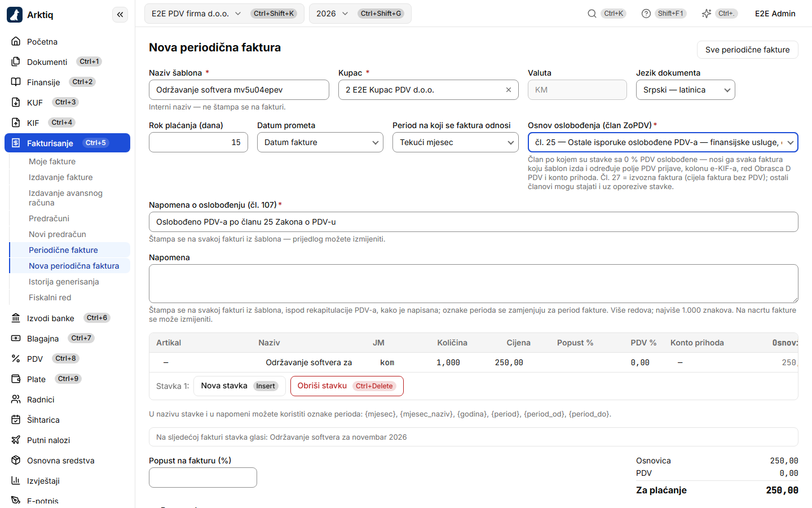
Task: Focus the Popust na fakturu (%) field
Action: click(203, 478)
